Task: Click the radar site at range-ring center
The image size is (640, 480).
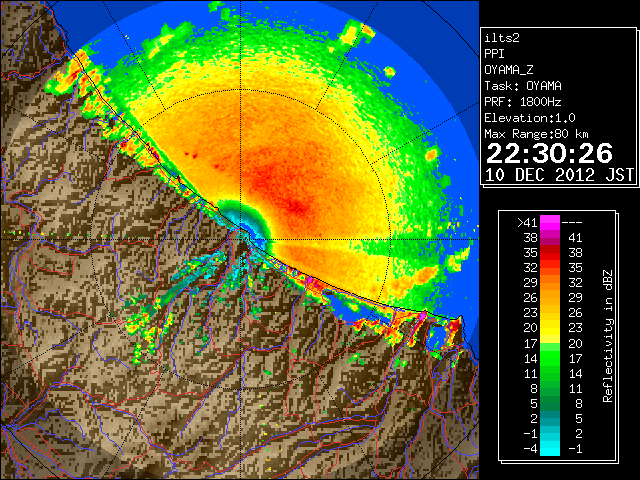Action: (x=241, y=239)
